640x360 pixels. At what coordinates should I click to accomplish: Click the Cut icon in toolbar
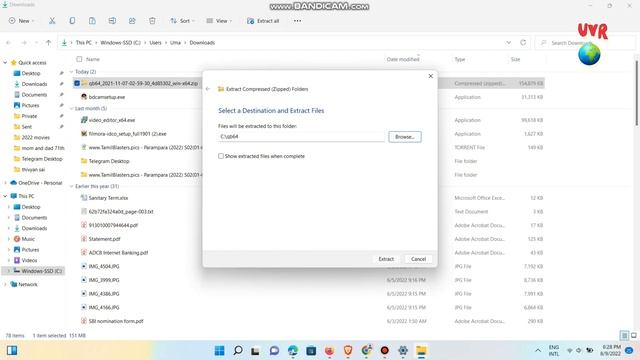coord(52,21)
